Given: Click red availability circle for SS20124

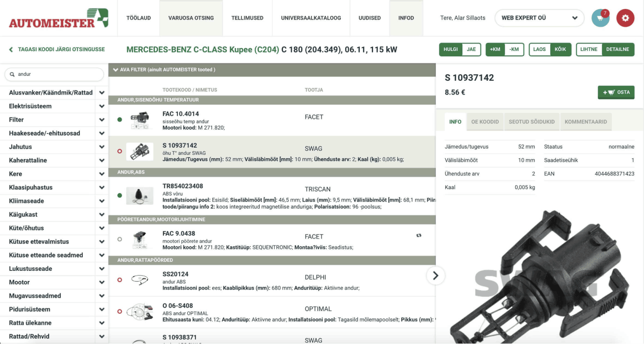Looking at the screenshot, I should [119, 280].
